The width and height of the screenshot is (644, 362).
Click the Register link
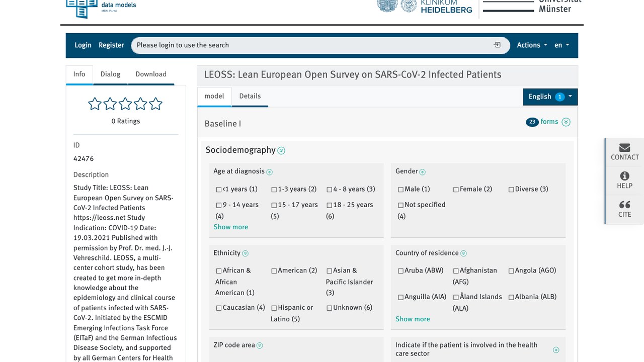pyautogui.click(x=111, y=45)
